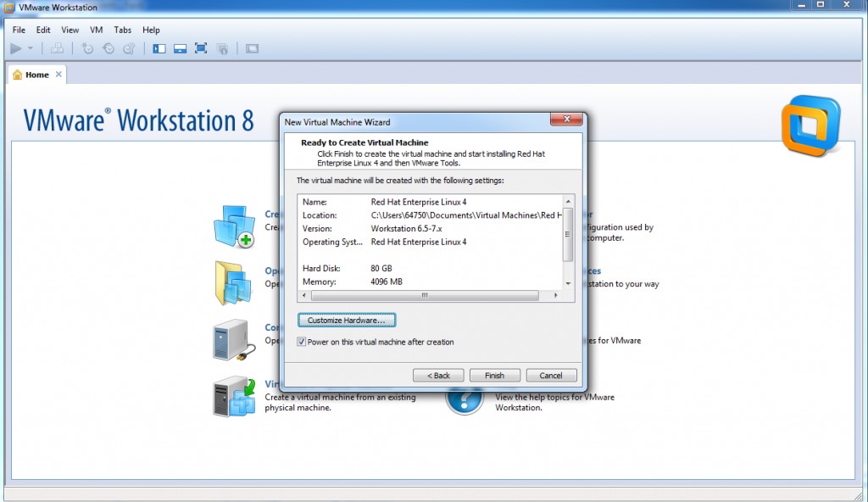
Task: Click the vertical scrollbar thumb in settings list
Action: point(568,234)
